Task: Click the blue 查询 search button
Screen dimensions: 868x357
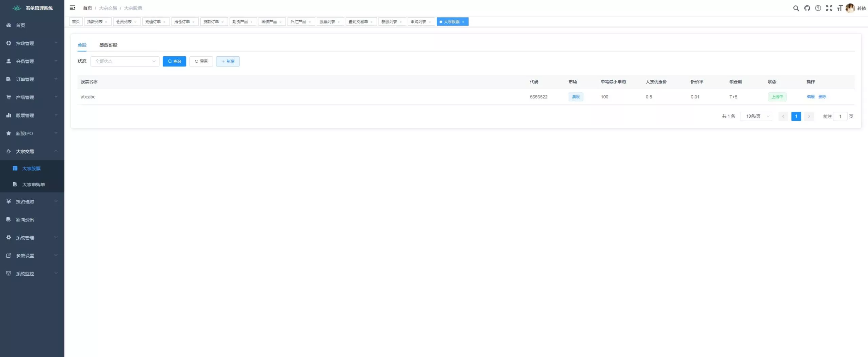Action: pyautogui.click(x=174, y=61)
